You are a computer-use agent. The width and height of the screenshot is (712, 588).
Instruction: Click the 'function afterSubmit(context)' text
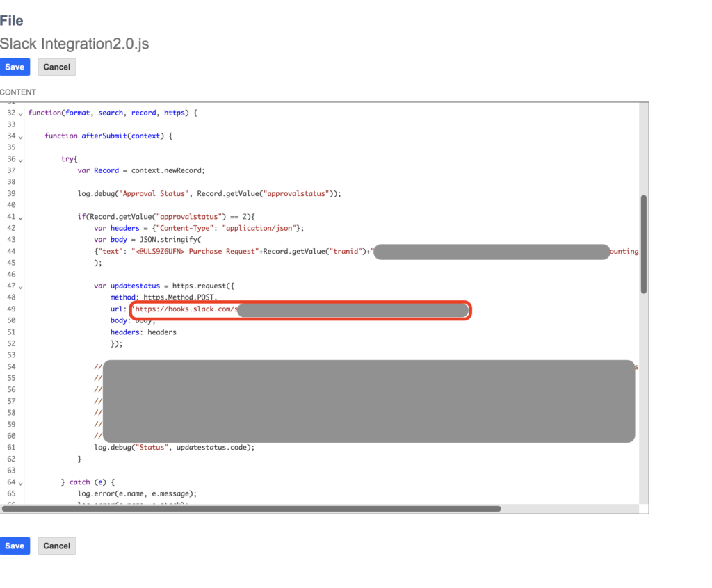[x=104, y=136]
